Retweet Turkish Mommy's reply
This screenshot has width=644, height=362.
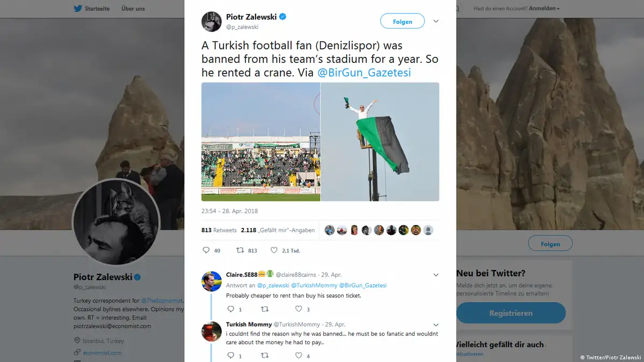coord(264,356)
